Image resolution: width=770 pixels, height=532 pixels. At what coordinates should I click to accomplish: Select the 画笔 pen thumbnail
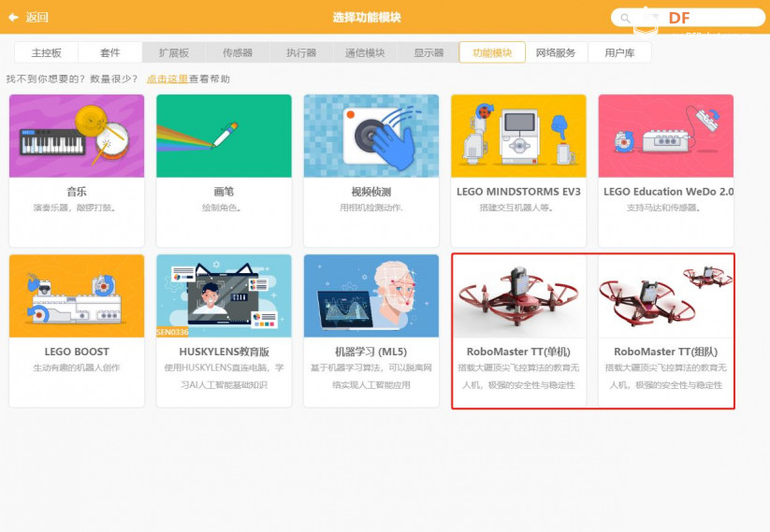224,136
